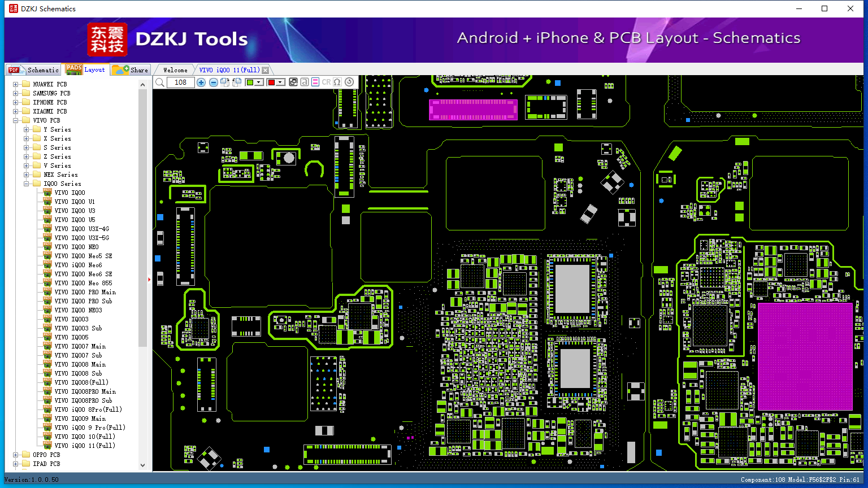This screenshot has height=488, width=868.
Task: Click the tree panel scroll-up arrow
Action: coord(142,84)
